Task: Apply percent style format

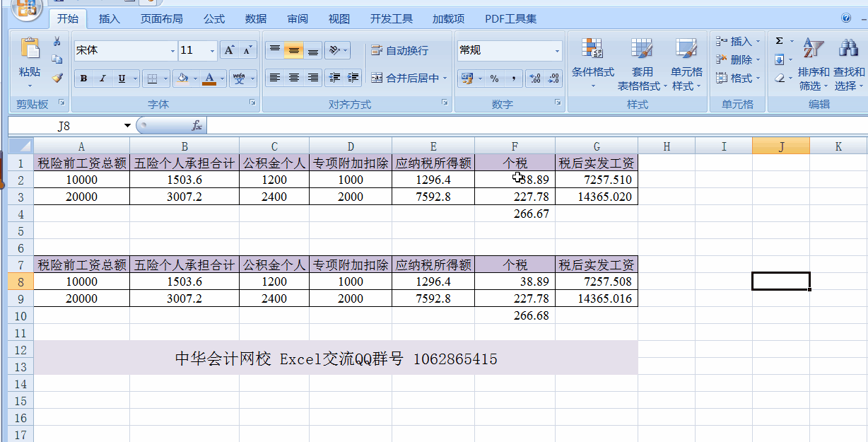Action: (494, 78)
